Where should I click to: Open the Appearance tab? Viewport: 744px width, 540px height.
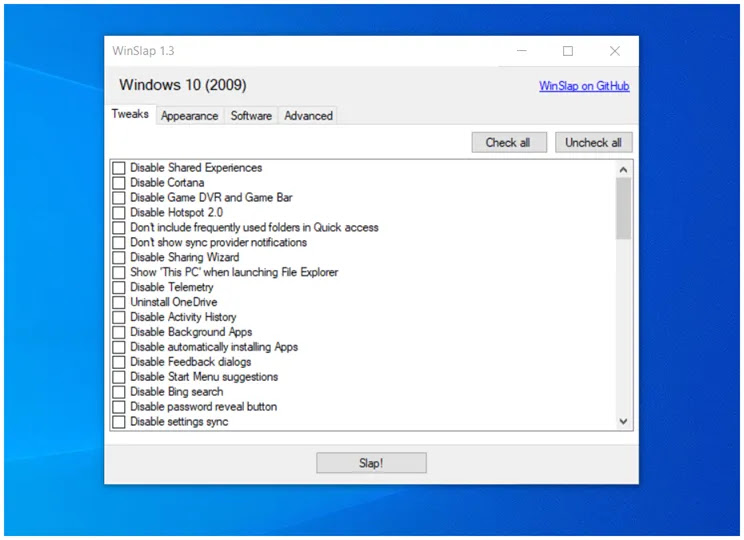coord(189,116)
